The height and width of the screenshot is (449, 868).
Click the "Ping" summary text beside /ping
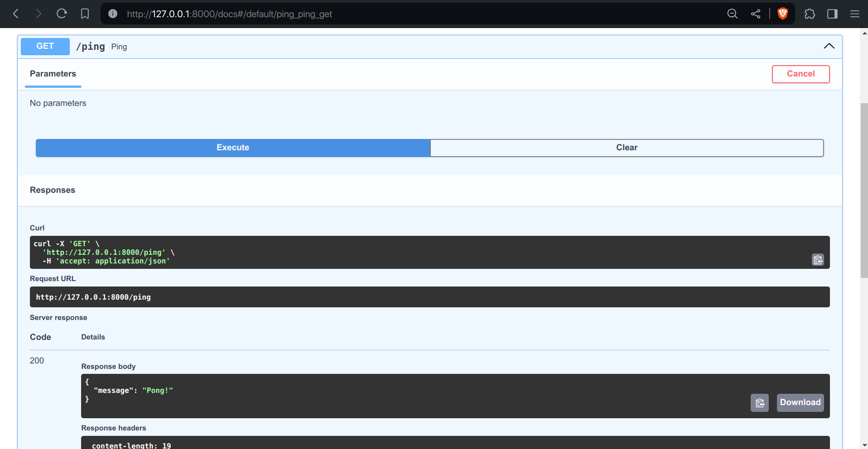pos(119,47)
